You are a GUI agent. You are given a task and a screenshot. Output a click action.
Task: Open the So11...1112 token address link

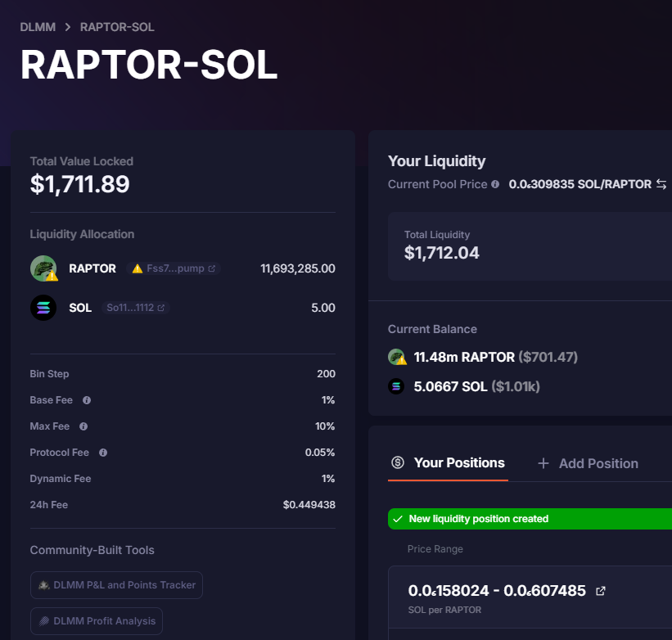point(135,308)
